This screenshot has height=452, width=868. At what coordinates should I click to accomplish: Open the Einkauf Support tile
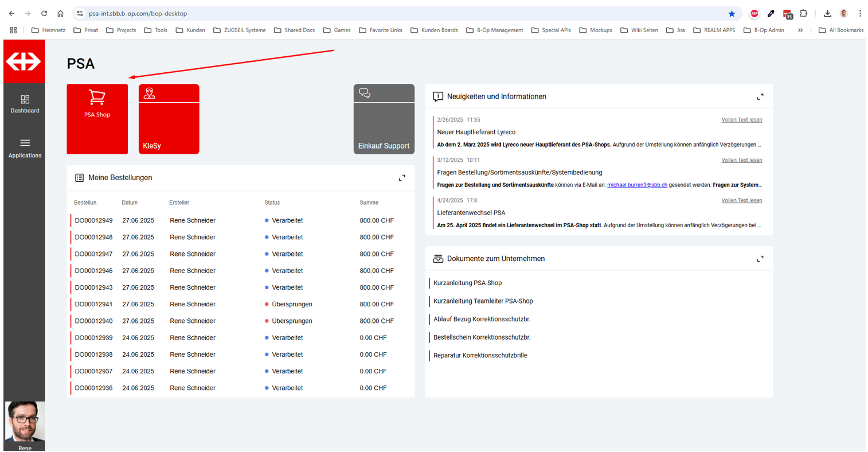pos(384,119)
